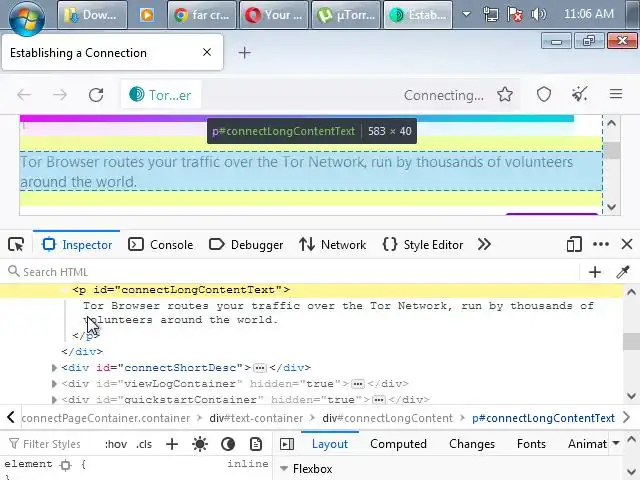Switch to the Fonts side tab

pos(531,444)
